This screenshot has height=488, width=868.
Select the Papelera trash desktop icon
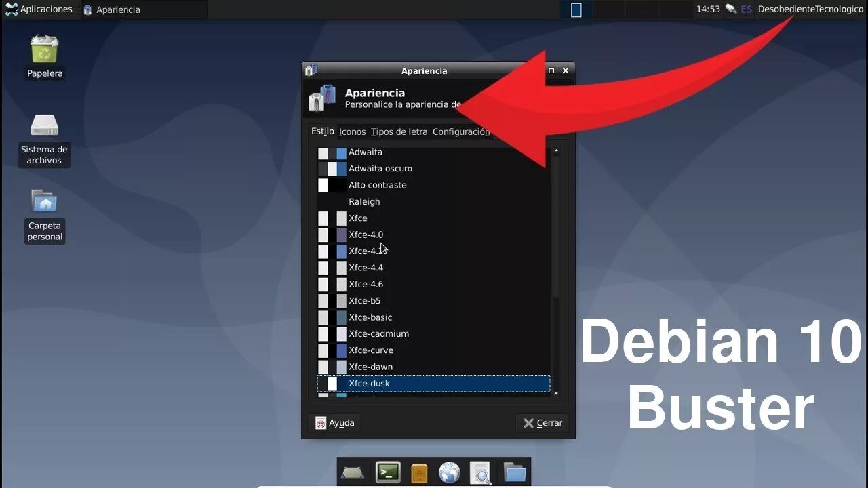click(x=45, y=57)
